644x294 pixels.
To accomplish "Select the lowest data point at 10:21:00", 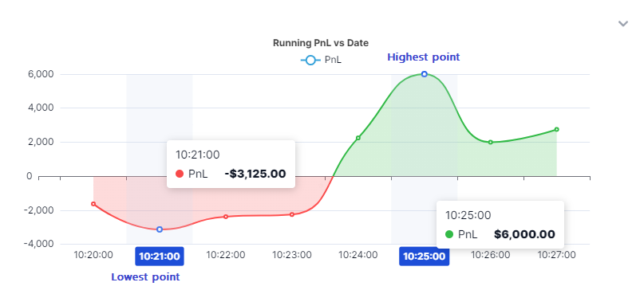I will click(160, 229).
